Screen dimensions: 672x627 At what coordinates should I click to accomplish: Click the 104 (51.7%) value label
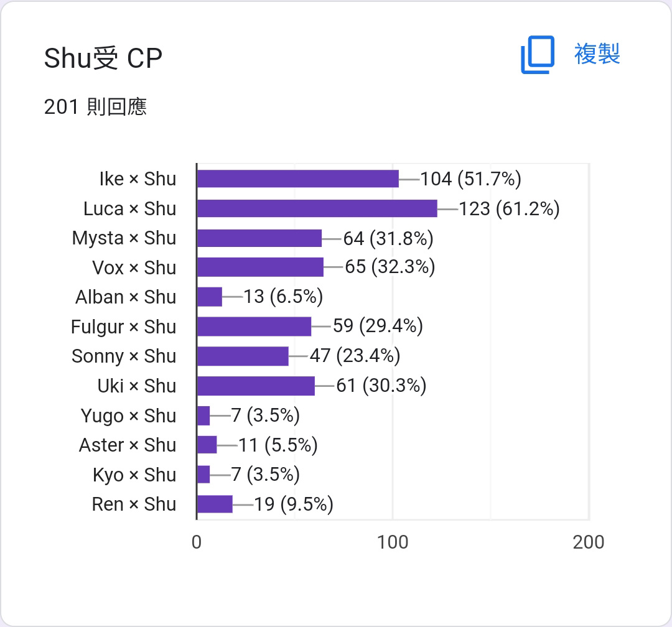[x=470, y=179]
